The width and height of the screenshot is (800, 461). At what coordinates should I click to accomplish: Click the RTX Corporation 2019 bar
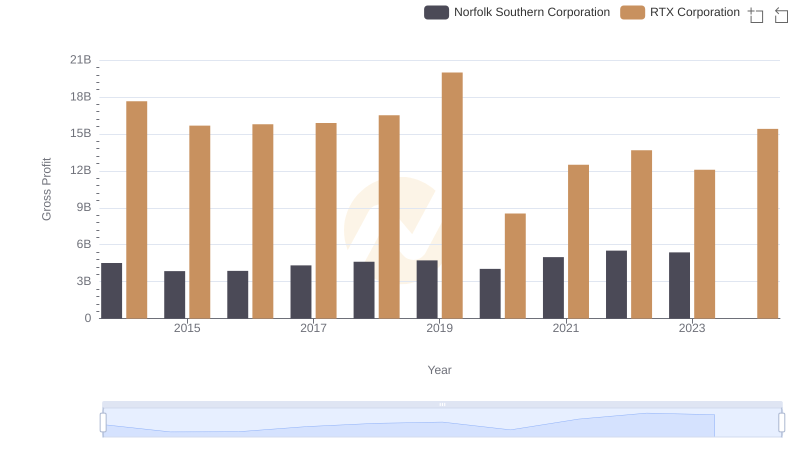[452, 195]
